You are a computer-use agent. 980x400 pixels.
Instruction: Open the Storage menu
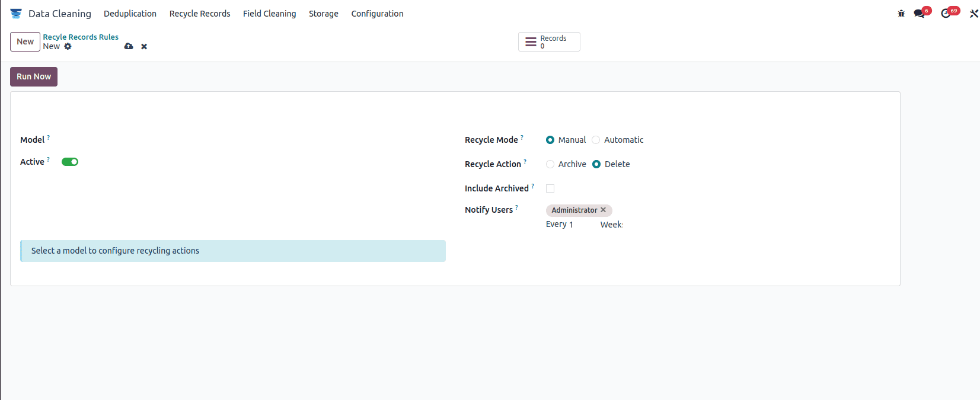[324, 14]
